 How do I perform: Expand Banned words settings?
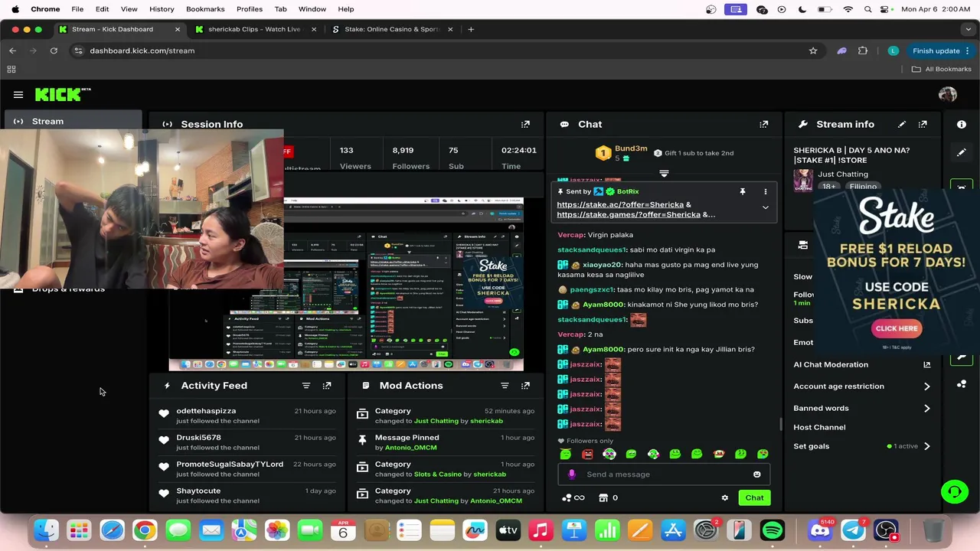pyautogui.click(x=926, y=409)
